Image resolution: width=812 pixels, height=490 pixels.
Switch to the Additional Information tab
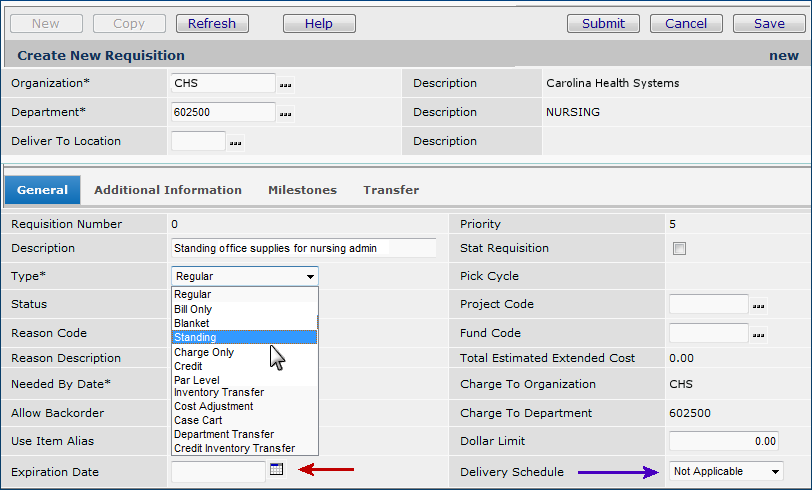(x=168, y=190)
